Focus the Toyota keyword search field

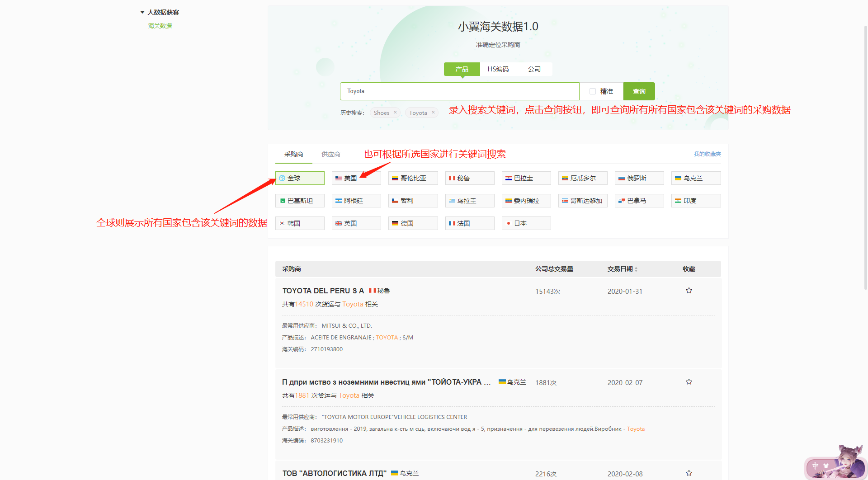click(x=459, y=91)
